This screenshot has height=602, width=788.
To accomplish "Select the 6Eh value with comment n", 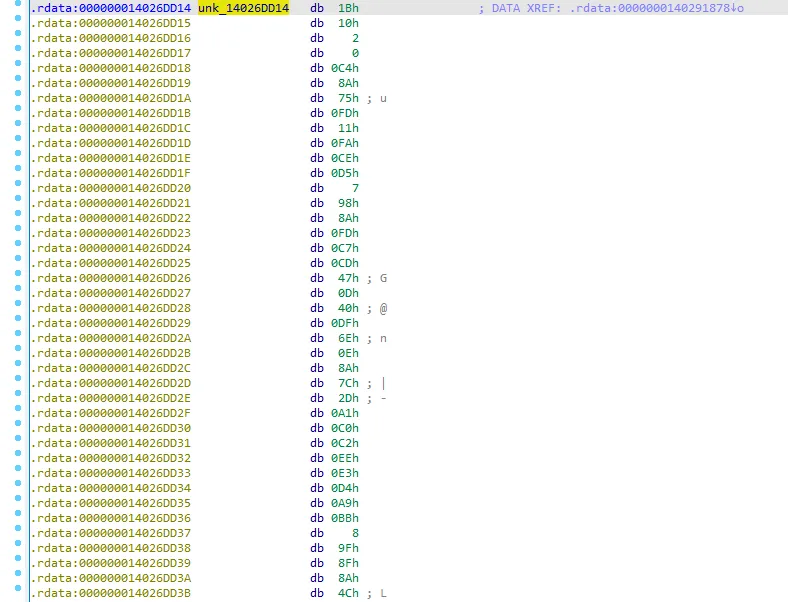I will pos(349,338).
